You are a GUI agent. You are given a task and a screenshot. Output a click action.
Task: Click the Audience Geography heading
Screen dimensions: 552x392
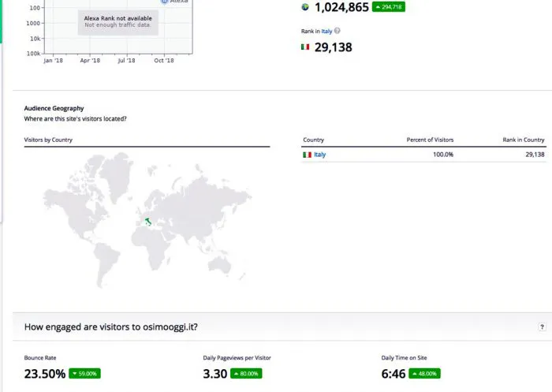coord(54,108)
